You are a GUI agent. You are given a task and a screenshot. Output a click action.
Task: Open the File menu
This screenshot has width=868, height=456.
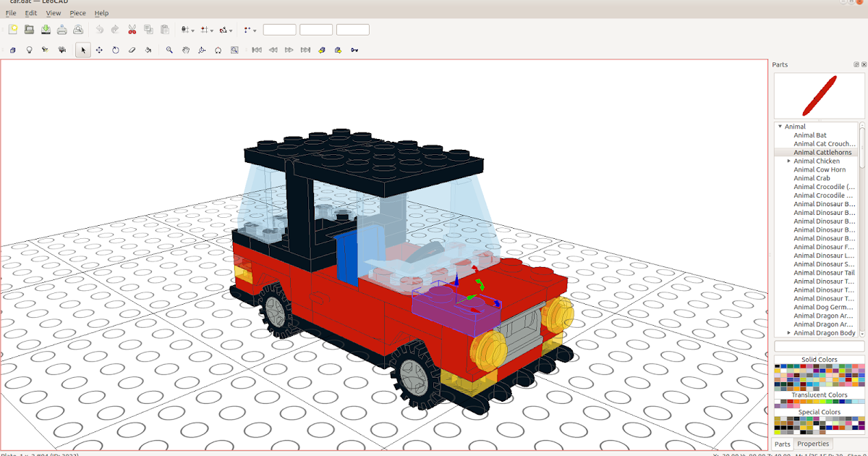[11, 13]
